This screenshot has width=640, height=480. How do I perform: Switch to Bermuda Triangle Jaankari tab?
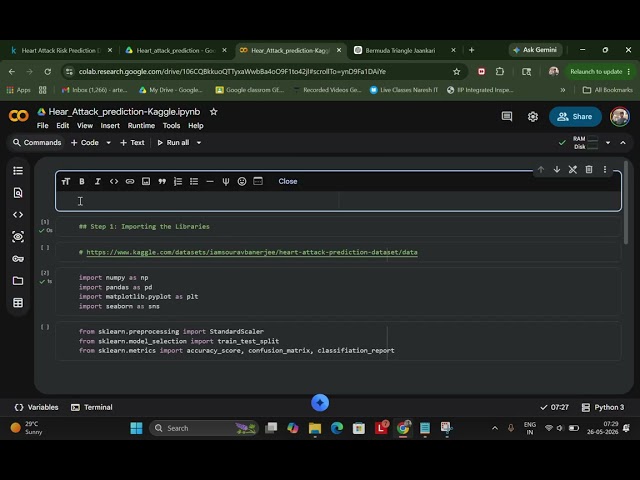404,50
